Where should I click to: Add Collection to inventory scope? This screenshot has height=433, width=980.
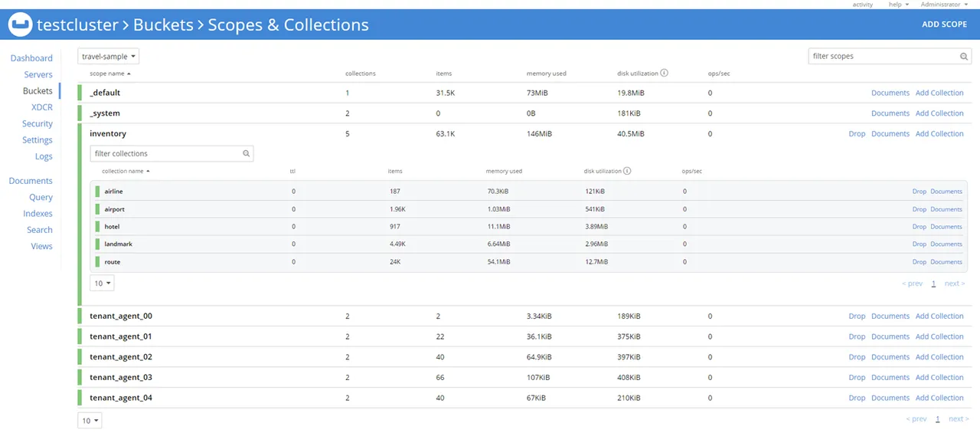tap(939, 134)
